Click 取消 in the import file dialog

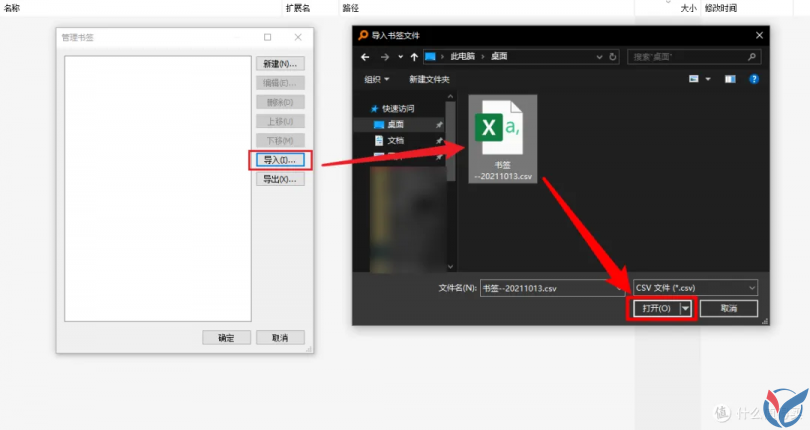[728, 309]
